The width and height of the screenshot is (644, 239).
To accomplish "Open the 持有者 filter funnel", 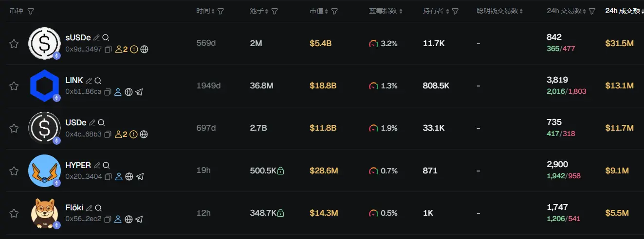I will [x=455, y=11].
